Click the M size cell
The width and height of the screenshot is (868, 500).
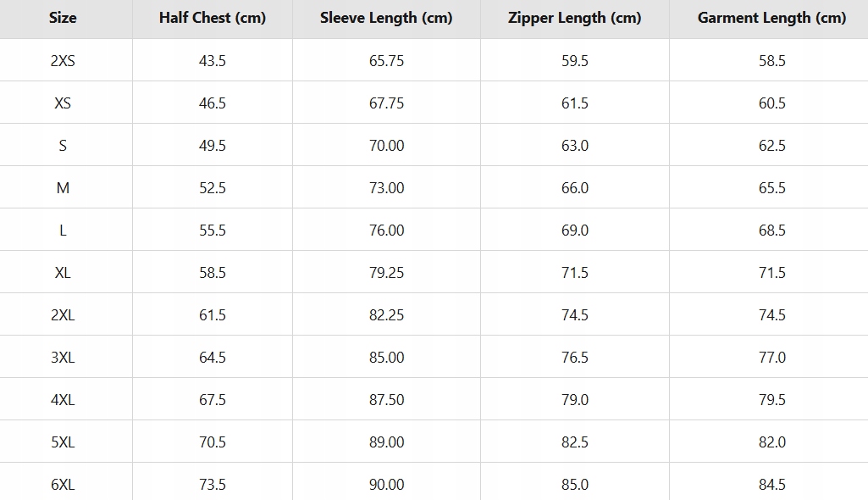63,188
